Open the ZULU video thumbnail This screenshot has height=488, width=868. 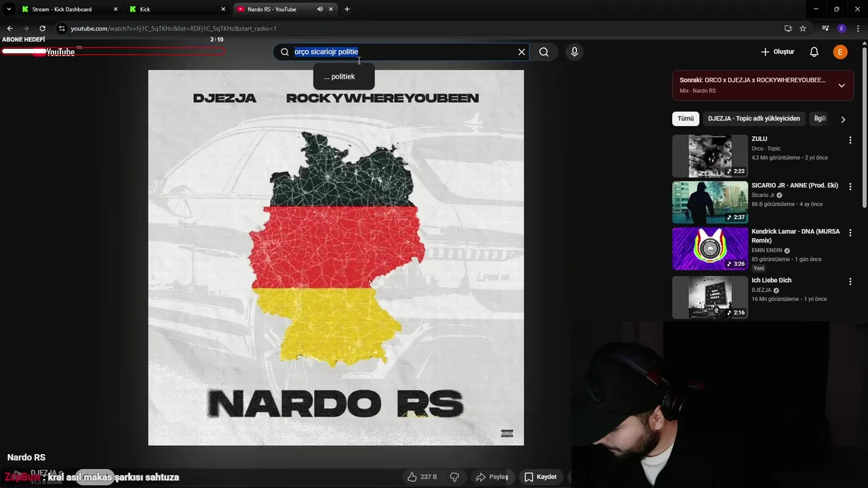[710, 156]
